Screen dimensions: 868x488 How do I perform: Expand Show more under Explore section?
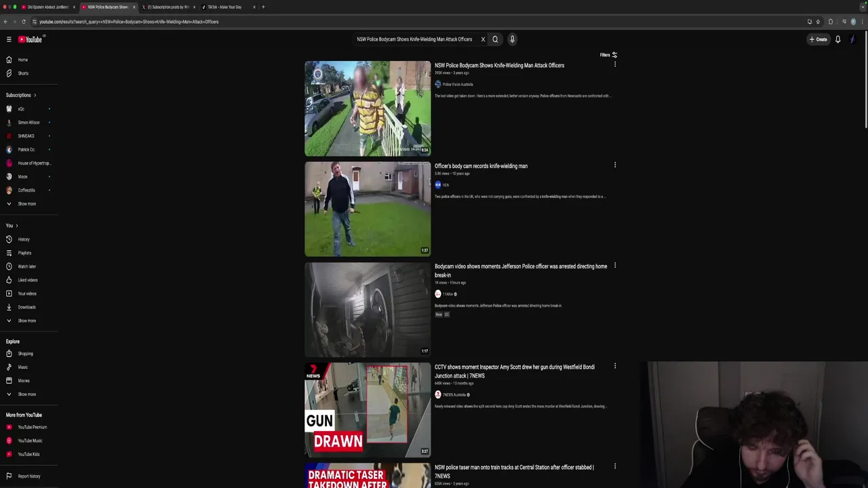pos(27,394)
